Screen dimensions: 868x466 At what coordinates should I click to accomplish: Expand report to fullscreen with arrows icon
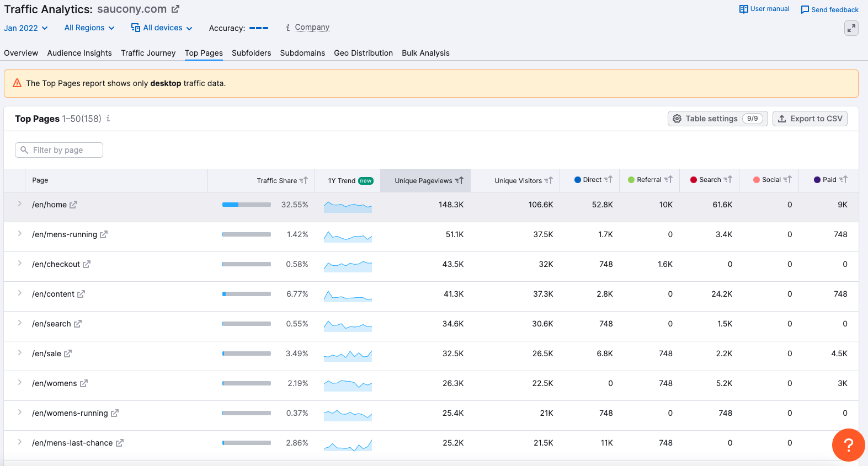(x=851, y=28)
